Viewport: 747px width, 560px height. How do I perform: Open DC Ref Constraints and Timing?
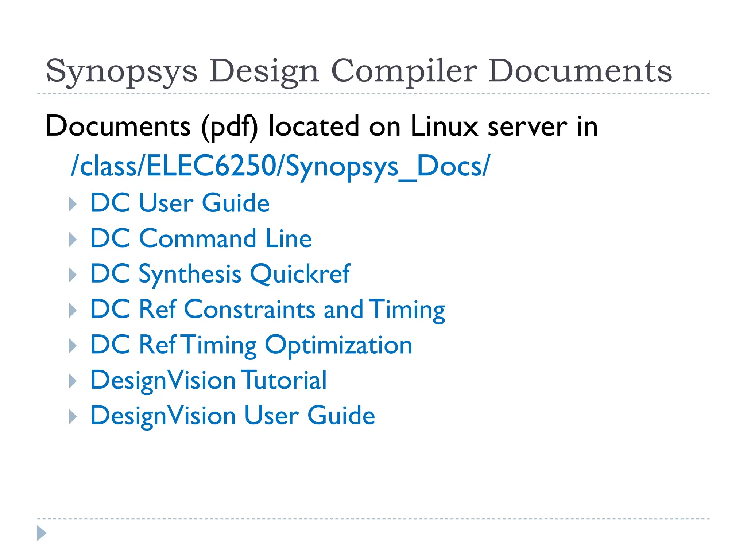(x=267, y=309)
